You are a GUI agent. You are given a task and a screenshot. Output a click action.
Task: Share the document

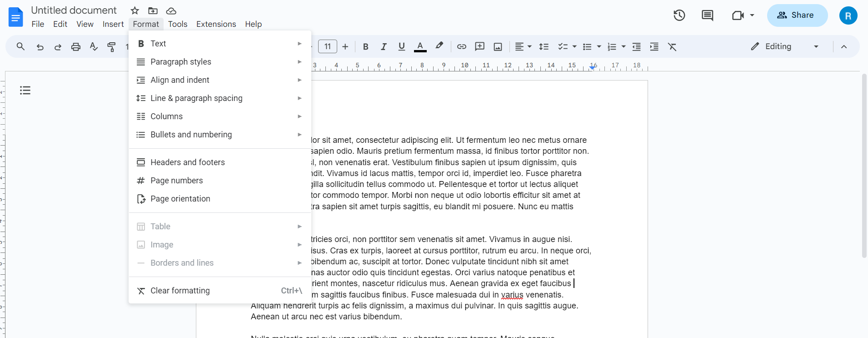click(798, 15)
